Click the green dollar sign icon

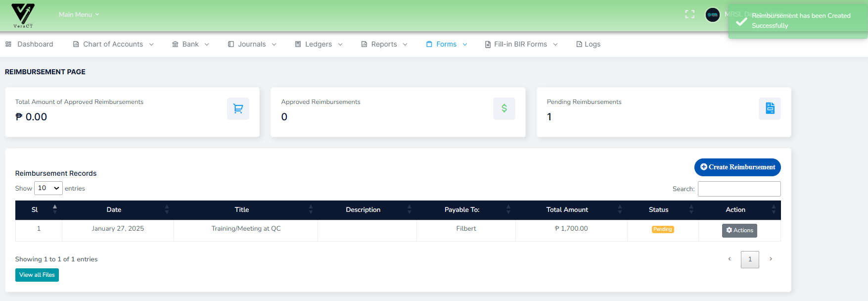[x=503, y=108]
